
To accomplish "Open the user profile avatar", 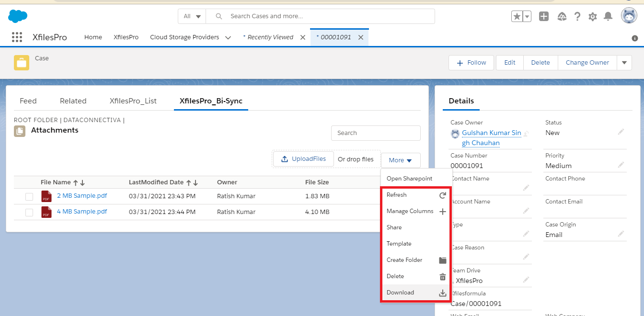I will pyautogui.click(x=629, y=16).
